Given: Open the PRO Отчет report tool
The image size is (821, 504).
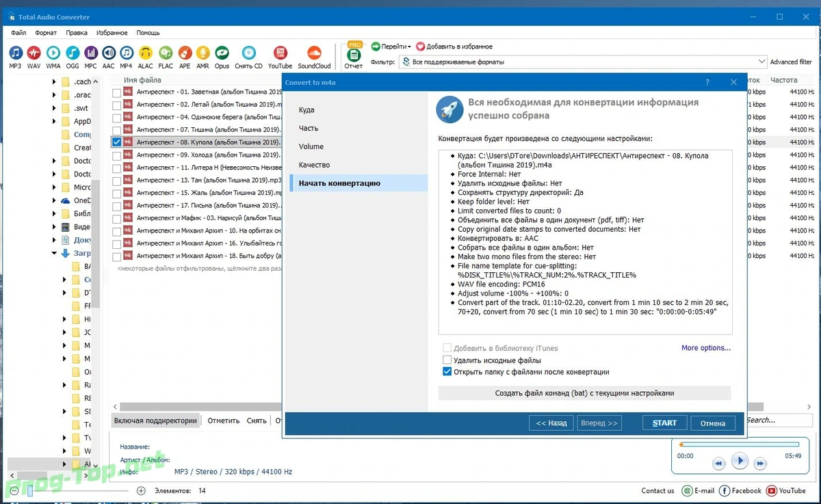Looking at the screenshot, I should click(354, 56).
